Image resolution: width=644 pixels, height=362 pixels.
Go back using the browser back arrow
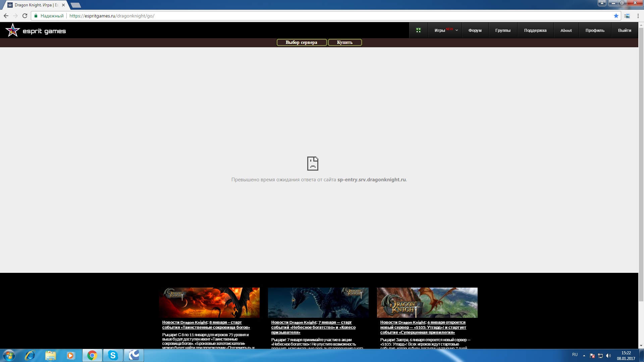pos(6,16)
